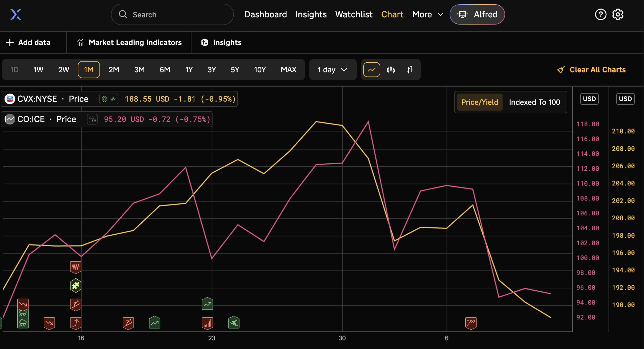This screenshot has height=349, width=644.
Task: Click the lone green uptrend marker left of 23
Action: 155,323
